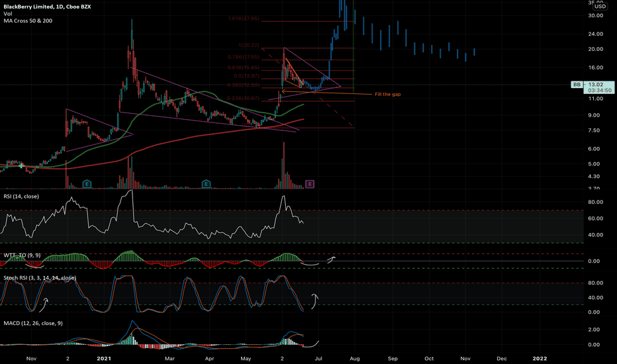Click the Jul label on time axis

(x=318, y=359)
